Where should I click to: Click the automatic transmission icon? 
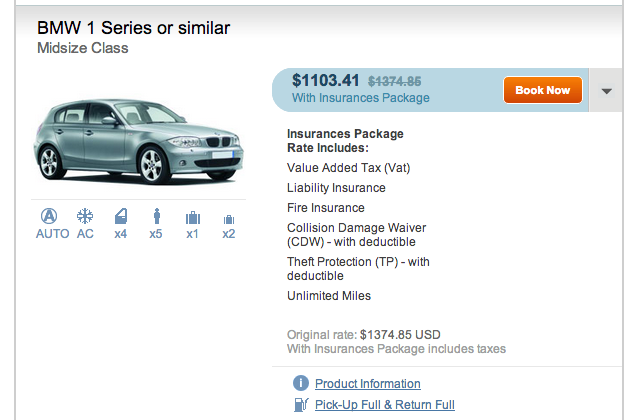tap(49, 216)
